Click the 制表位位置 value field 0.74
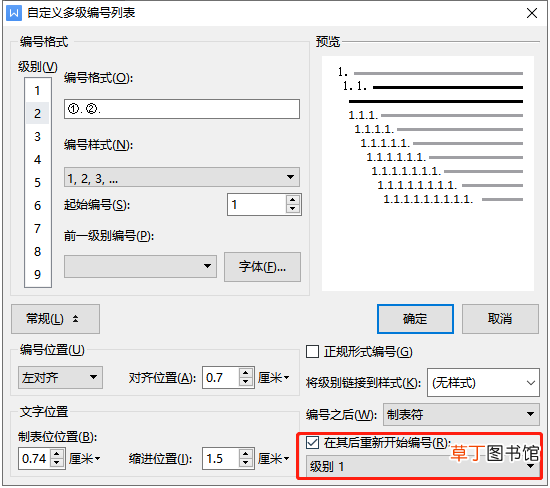The width and height of the screenshot is (550, 488). [34, 458]
